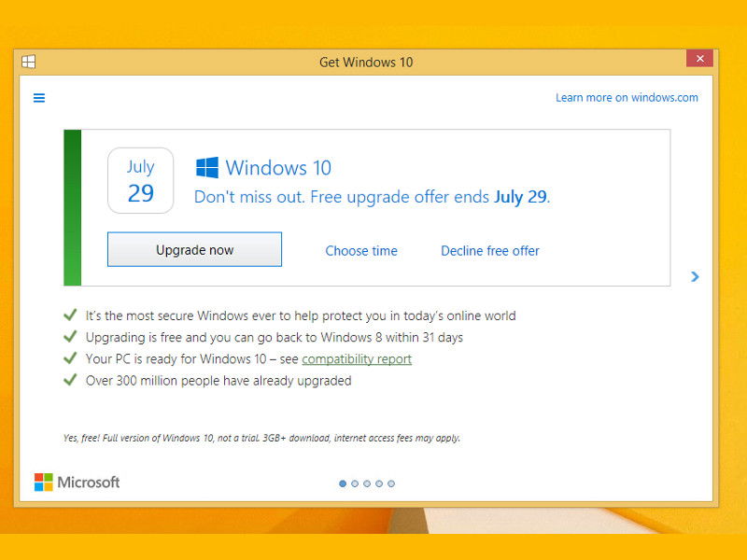Click the Choose time link
Screen dimensions: 747x560
361,251
